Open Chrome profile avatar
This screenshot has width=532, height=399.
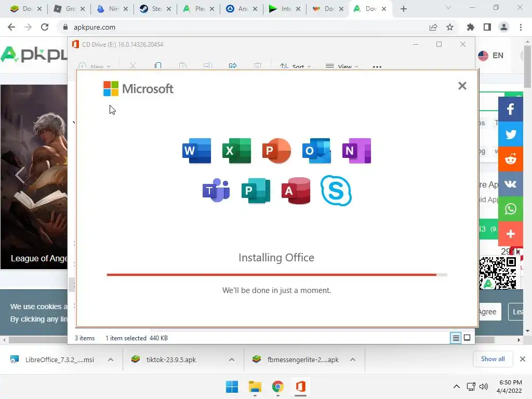[x=504, y=27]
